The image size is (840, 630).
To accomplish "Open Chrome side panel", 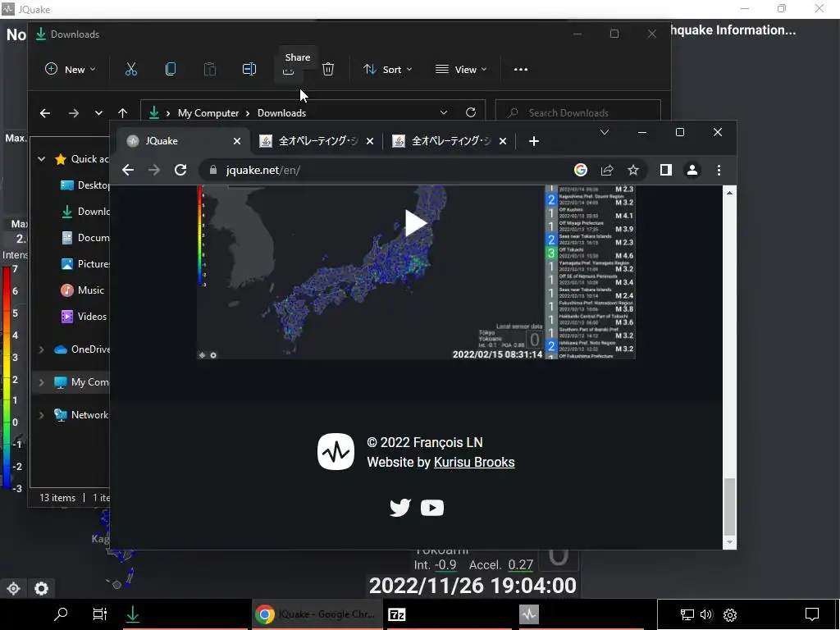I will [666, 170].
